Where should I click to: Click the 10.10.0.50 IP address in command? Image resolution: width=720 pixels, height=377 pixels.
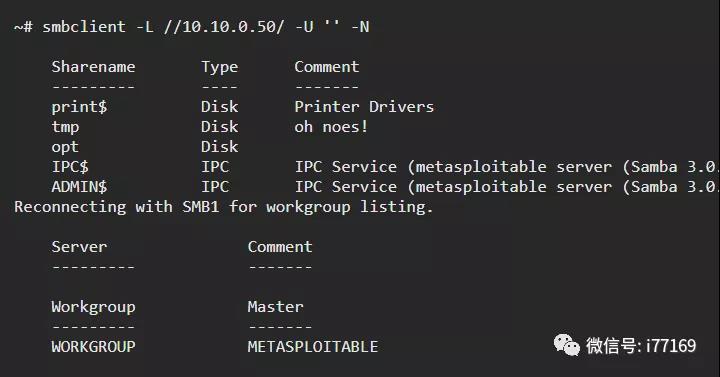point(229,27)
